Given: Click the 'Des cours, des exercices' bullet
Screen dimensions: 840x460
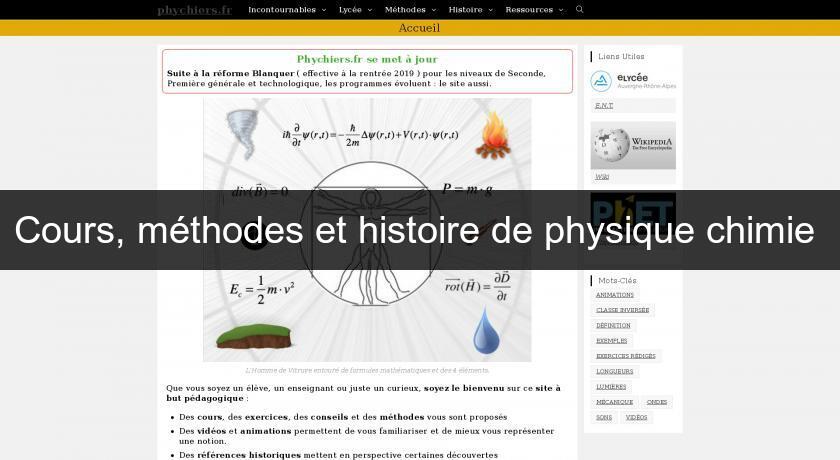Looking at the screenshot, I should pyautogui.click(x=343, y=417).
